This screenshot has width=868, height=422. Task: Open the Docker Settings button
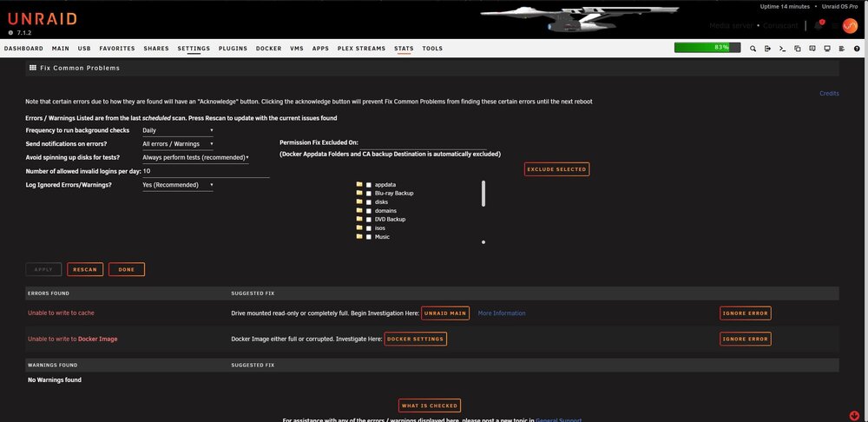pos(415,339)
